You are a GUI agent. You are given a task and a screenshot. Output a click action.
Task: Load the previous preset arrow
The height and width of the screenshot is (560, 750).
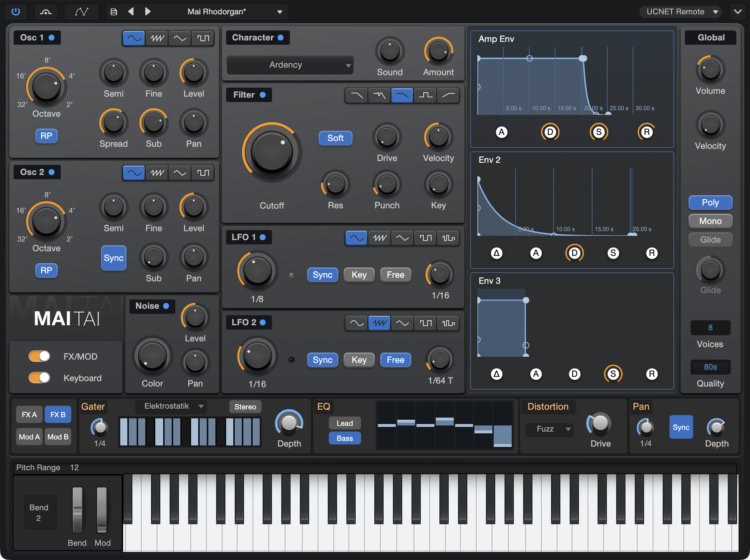point(131,12)
